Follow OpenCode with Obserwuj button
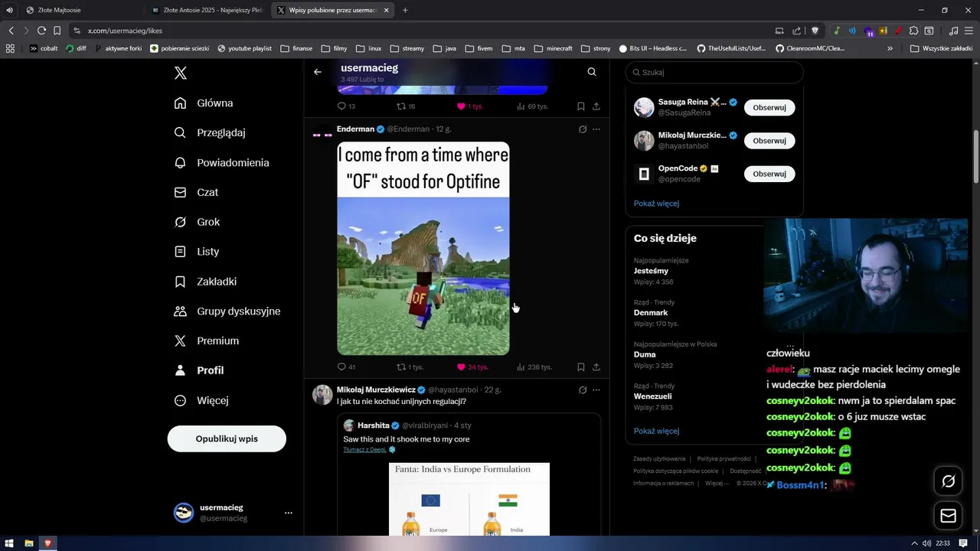The image size is (980, 551). point(769,174)
